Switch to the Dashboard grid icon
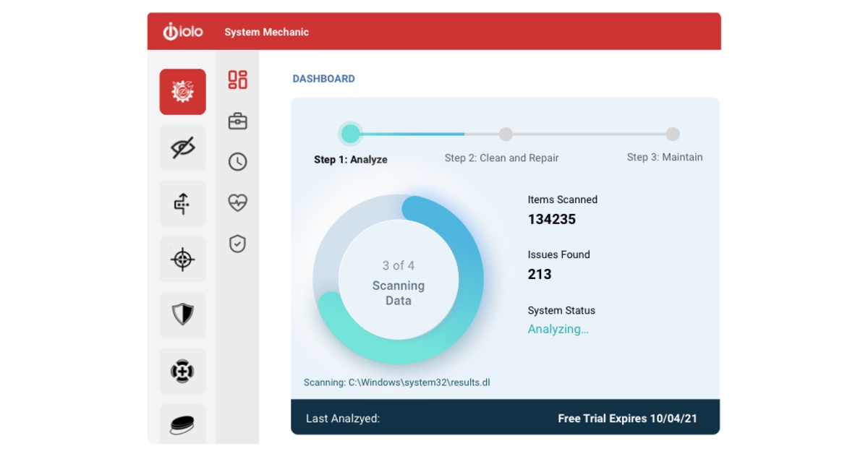This screenshot has height=454, width=868. 237,80
